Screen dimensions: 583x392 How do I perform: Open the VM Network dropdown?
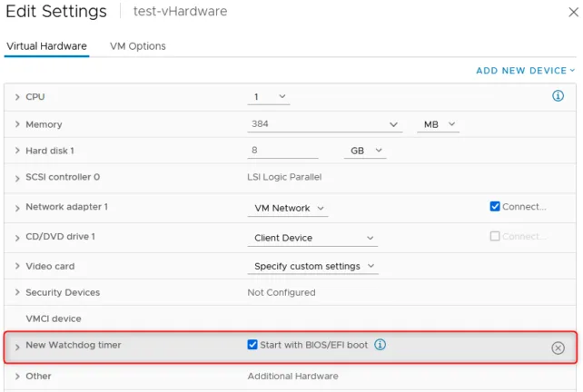click(x=288, y=208)
